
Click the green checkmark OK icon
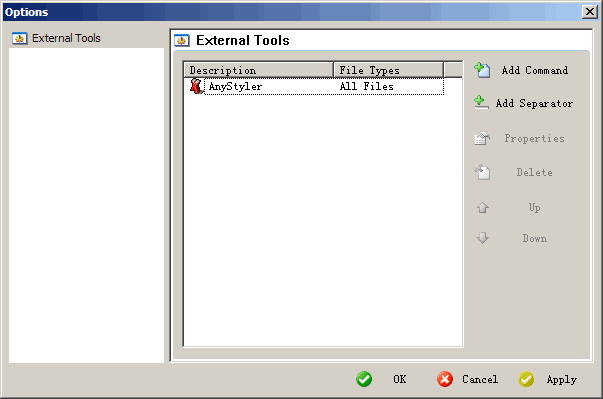(364, 379)
